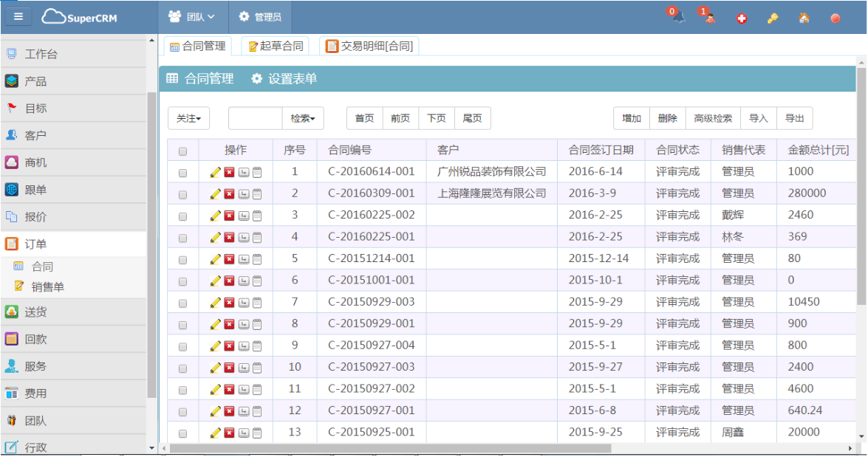Screen dimensions: 868x457
Task: Open 设置表单 in panel header
Action: coord(284,79)
